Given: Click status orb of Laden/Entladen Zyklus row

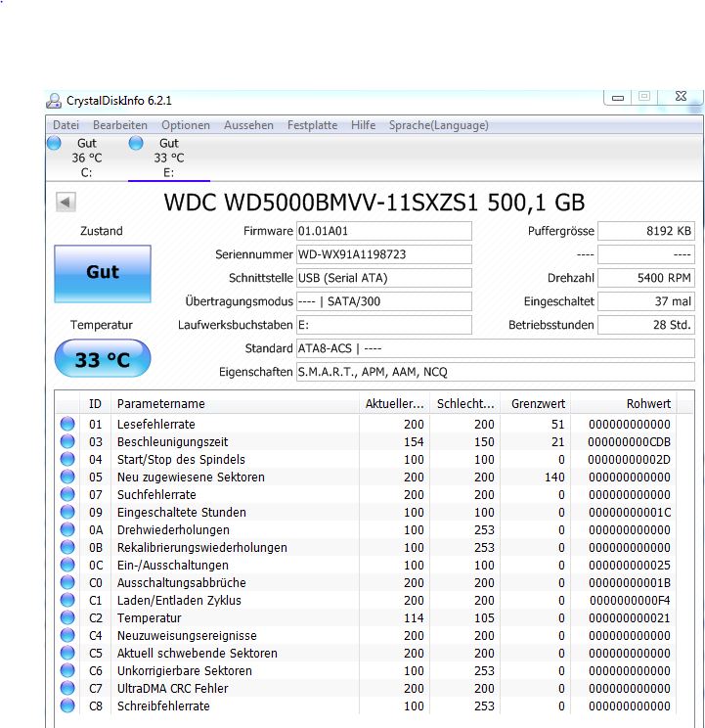Looking at the screenshot, I should point(67,600).
